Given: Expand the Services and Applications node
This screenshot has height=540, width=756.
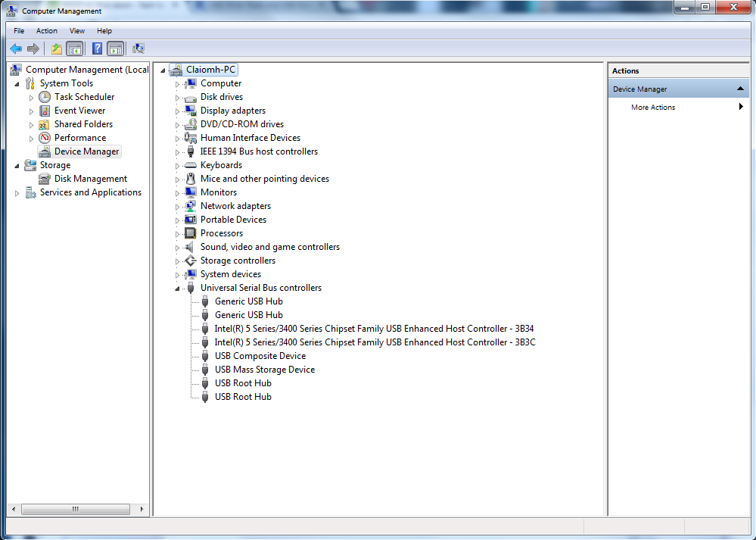Looking at the screenshot, I should point(17,193).
